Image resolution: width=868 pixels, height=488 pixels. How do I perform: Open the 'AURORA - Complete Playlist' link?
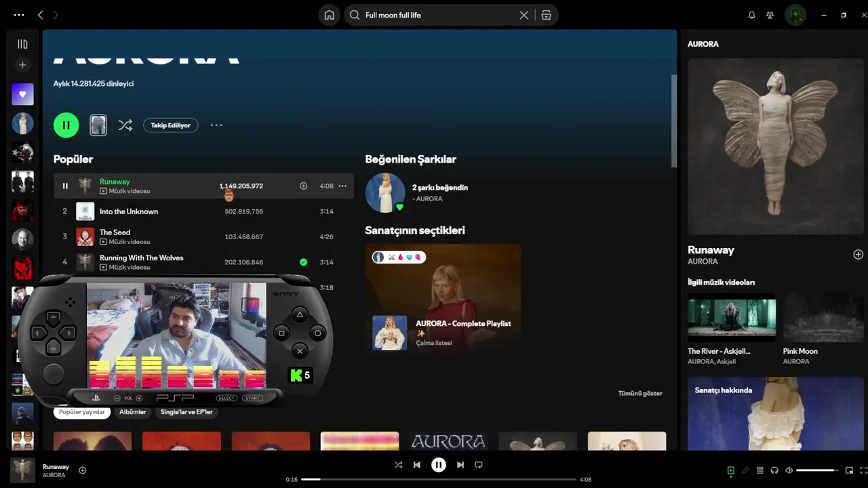[463, 323]
